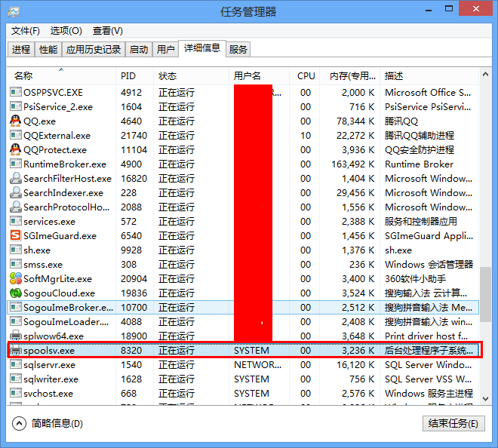The width and height of the screenshot is (498, 448).
Task: Select the 360软件小助手 description
Action: 415,279
